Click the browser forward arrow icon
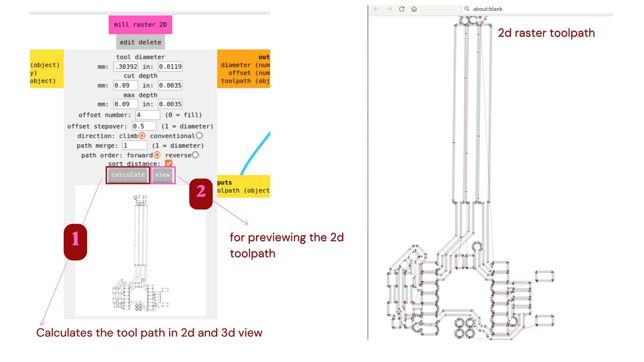The height and width of the screenshot is (362, 644). coord(389,9)
